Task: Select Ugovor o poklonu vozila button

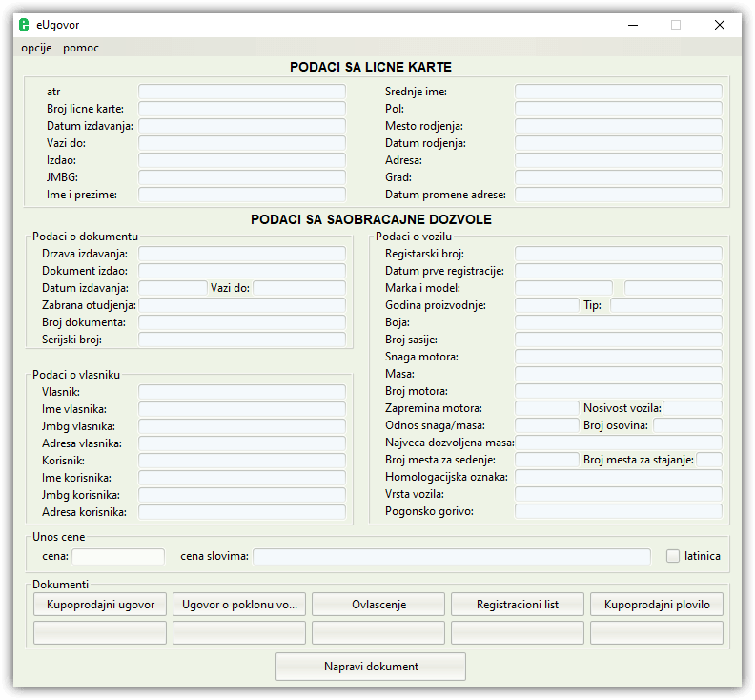Action: point(239,604)
